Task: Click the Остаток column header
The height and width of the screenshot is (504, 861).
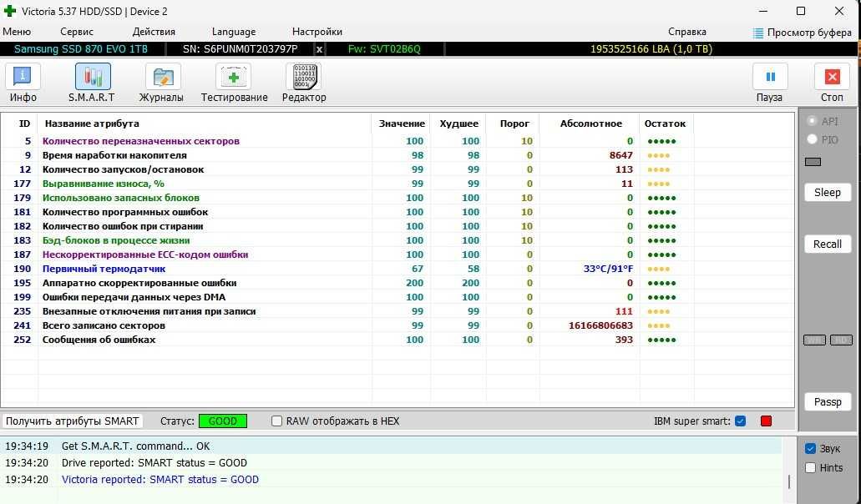Action: click(665, 123)
